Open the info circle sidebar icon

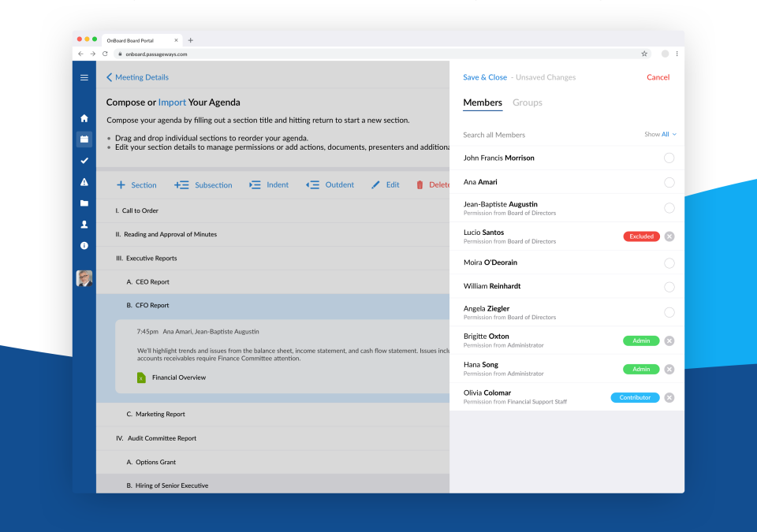tap(84, 246)
